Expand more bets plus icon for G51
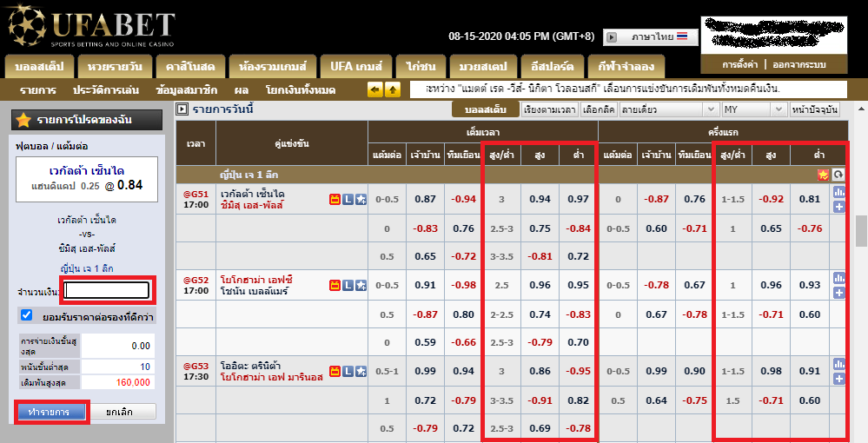Screen dimensions: 868x443 pos(839,207)
